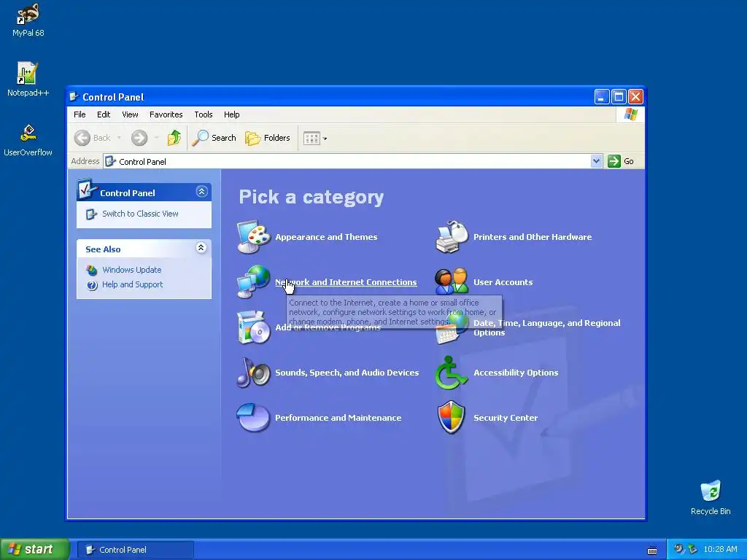
Task: Open the Edit menu
Action: click(x=104, y=114)
